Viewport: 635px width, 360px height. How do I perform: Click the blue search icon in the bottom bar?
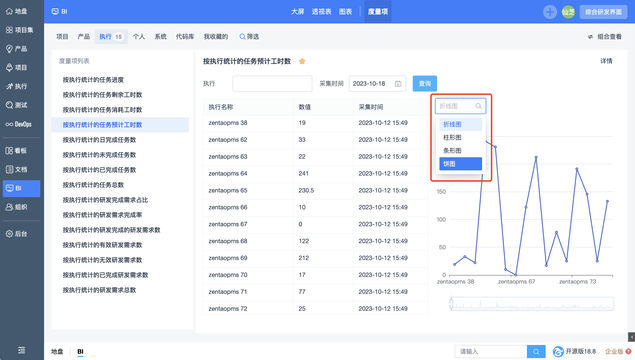tap(536, 351)
